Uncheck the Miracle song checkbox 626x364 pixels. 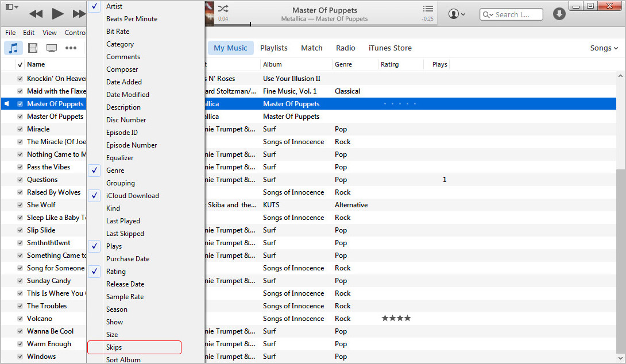20,129
